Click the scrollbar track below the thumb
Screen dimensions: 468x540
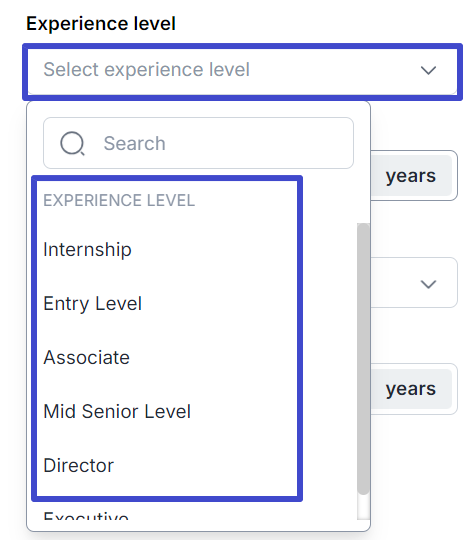363,507
